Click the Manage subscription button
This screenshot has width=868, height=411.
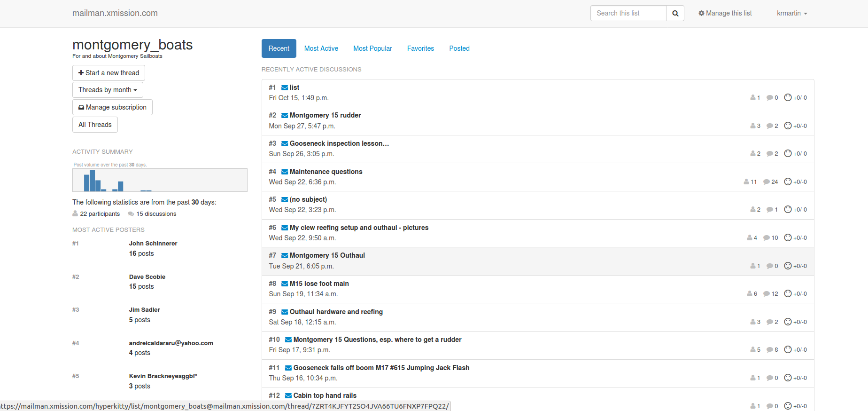[x=112, y=107]
